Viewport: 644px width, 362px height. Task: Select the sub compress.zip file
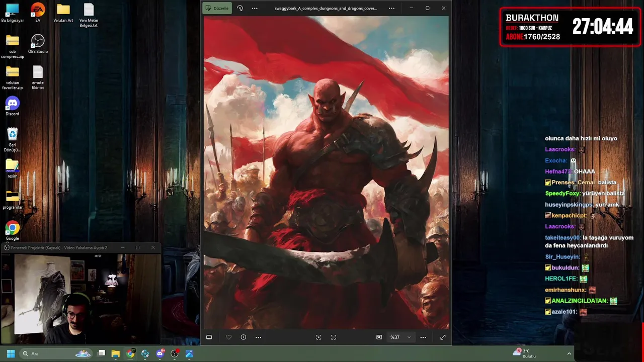coord(13,47)
